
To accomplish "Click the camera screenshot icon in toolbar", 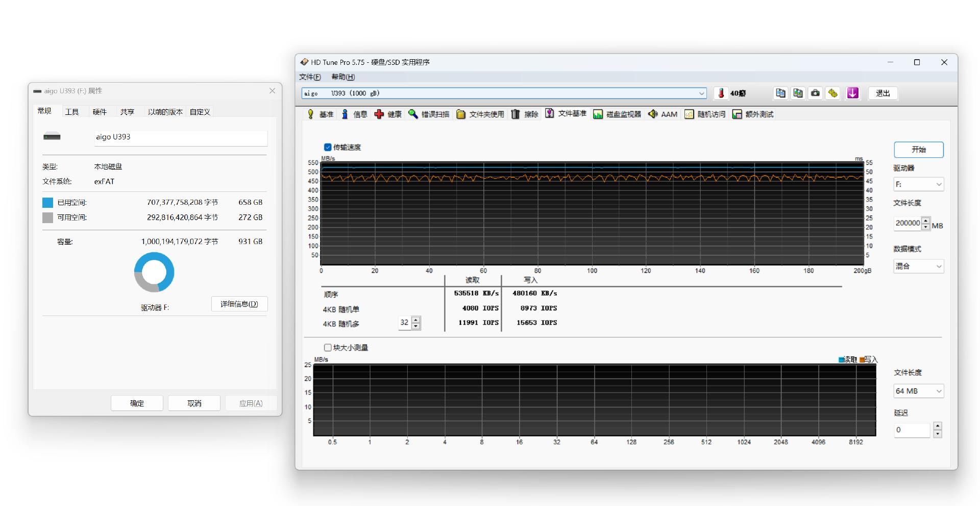I will pyautogui.click(x=815, y=93).
